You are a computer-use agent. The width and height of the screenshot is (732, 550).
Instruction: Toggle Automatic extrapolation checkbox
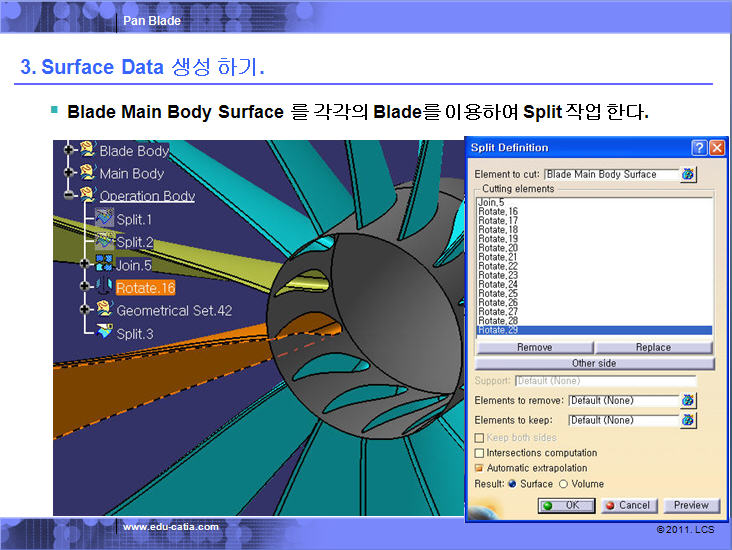tap(480, 468)
